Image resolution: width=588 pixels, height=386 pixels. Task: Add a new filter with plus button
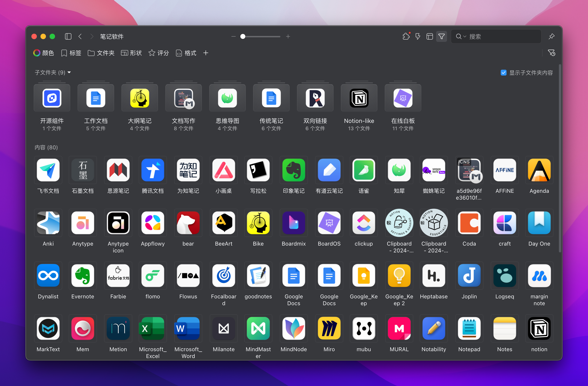click(x=206, y=53)
